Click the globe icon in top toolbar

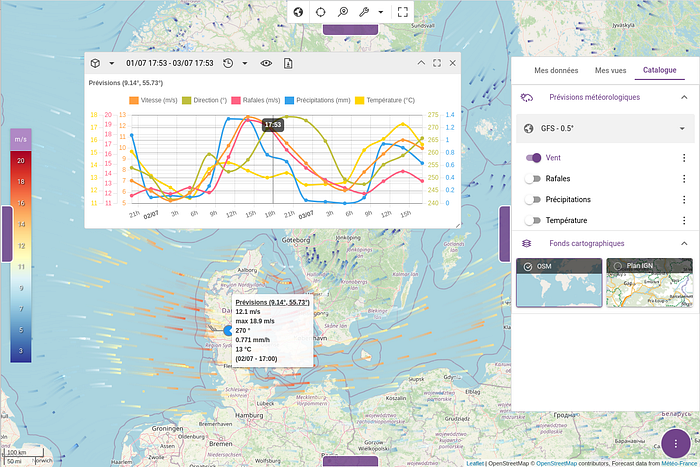pyautogui.click(x=298, y=12)
